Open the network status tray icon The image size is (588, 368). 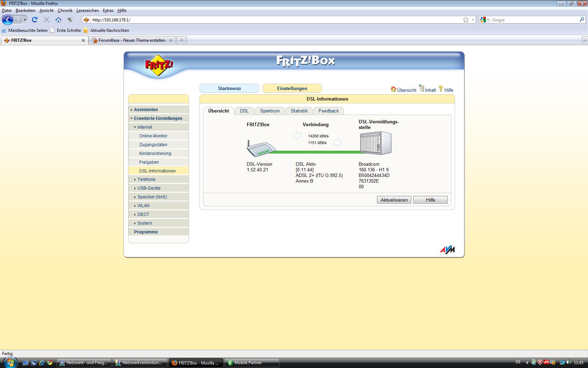562,362
